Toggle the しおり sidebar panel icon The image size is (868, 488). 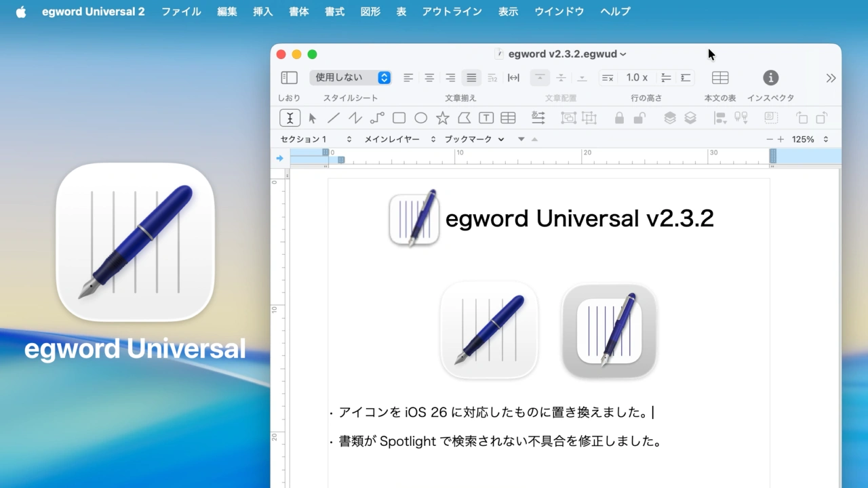tap(290, 78)
